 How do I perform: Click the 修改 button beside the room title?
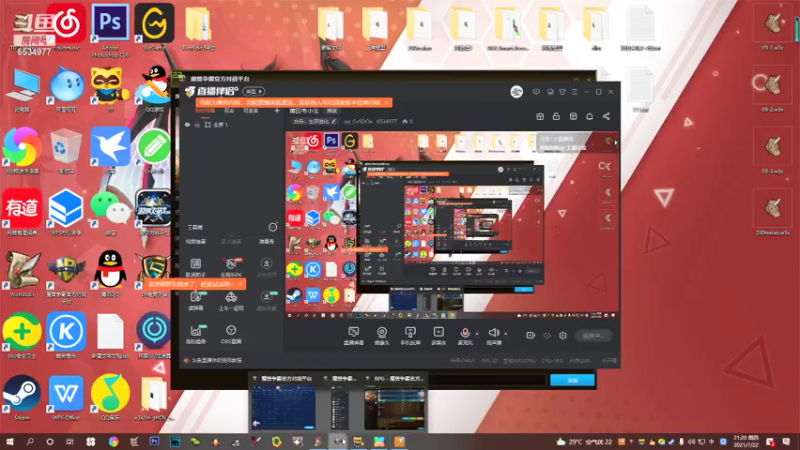pyautogui.click(x=332, y=111)
